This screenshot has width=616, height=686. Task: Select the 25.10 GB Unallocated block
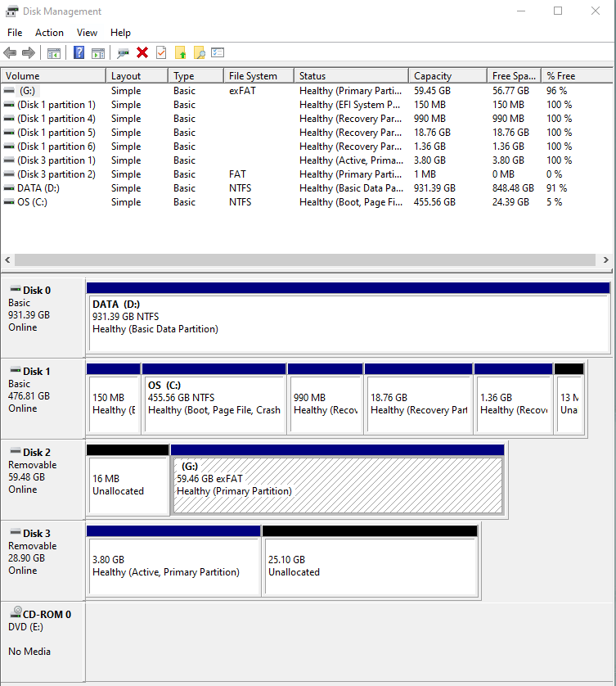point(371,562)
